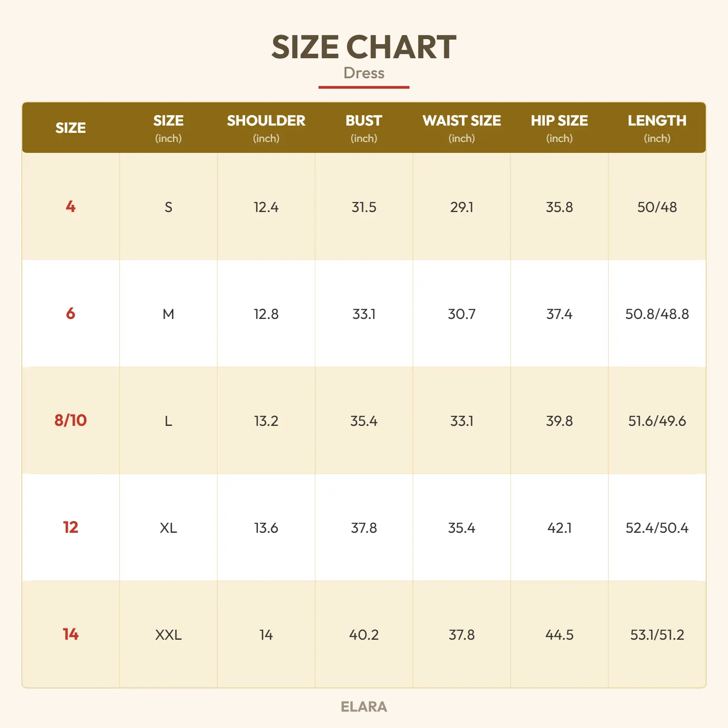
Task: Select length value 53.1/51.2
Action: point(657,635)
